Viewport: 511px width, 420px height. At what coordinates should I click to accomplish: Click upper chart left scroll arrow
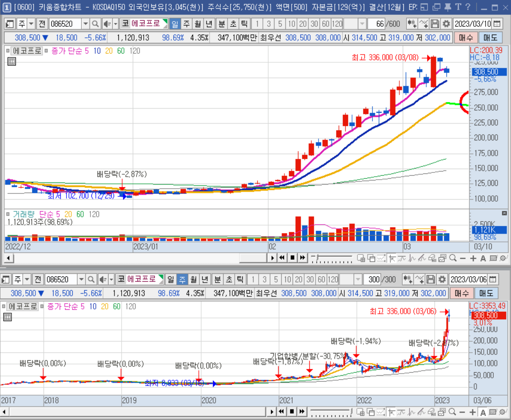(x=9, y=258)
